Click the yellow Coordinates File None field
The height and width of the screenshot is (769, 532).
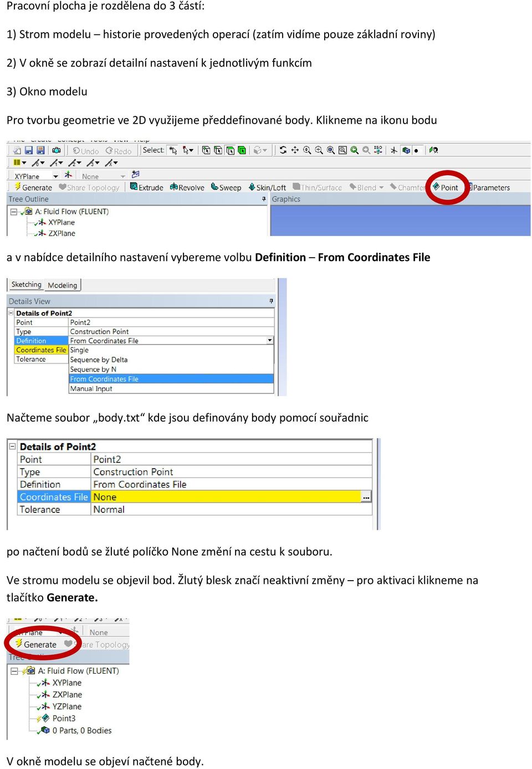coord(227,497)
